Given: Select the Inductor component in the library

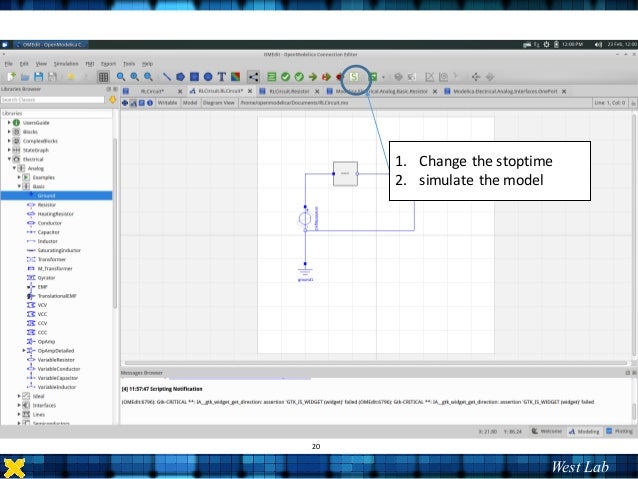Looking at the screenshot, I should point(47,241).
